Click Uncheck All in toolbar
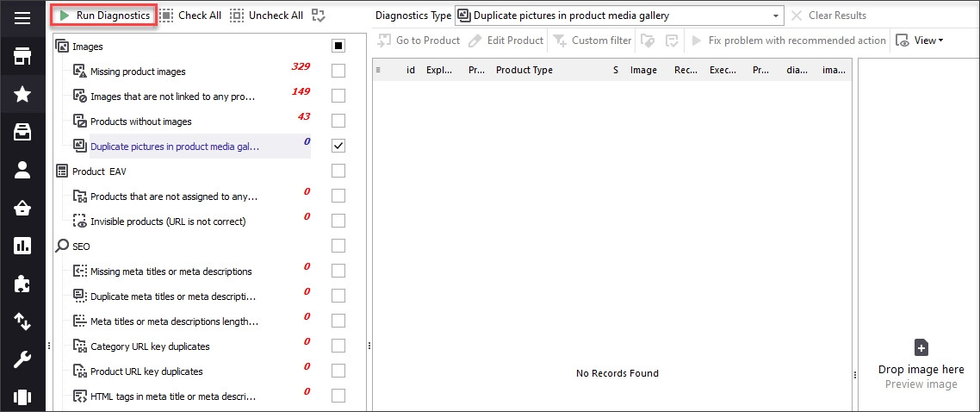Viewport: 980px width, 412px height. [x=267, y=16]
